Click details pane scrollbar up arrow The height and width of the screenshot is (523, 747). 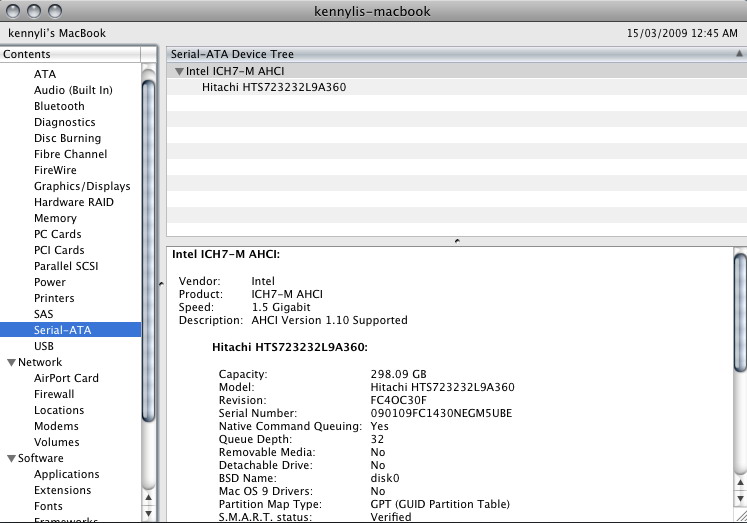(x=740, y=483)
